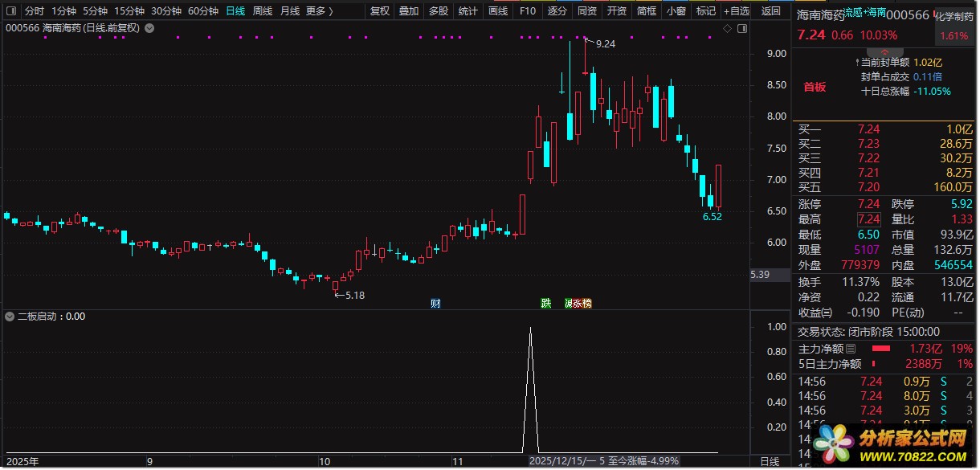Open 画线 drawing tools
980x470 pixels.
pyautogui.click(x=498, y=11)
